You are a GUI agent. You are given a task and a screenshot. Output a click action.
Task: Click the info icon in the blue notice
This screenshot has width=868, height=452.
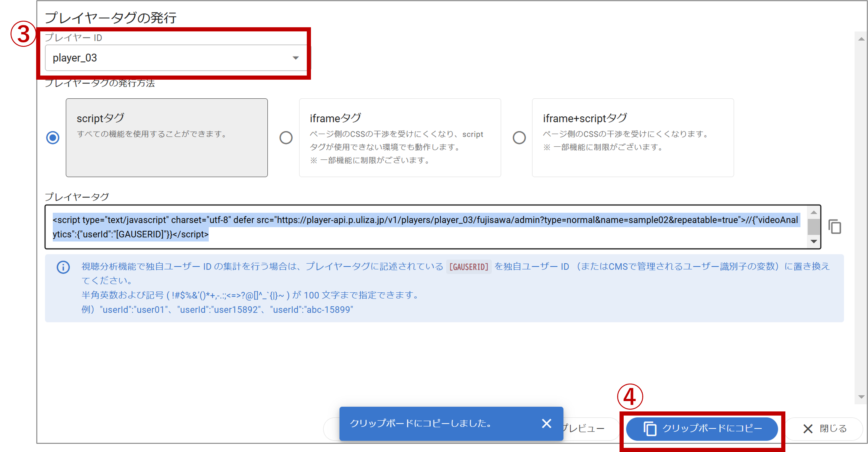pyautogui.click(x=63, y=267)
